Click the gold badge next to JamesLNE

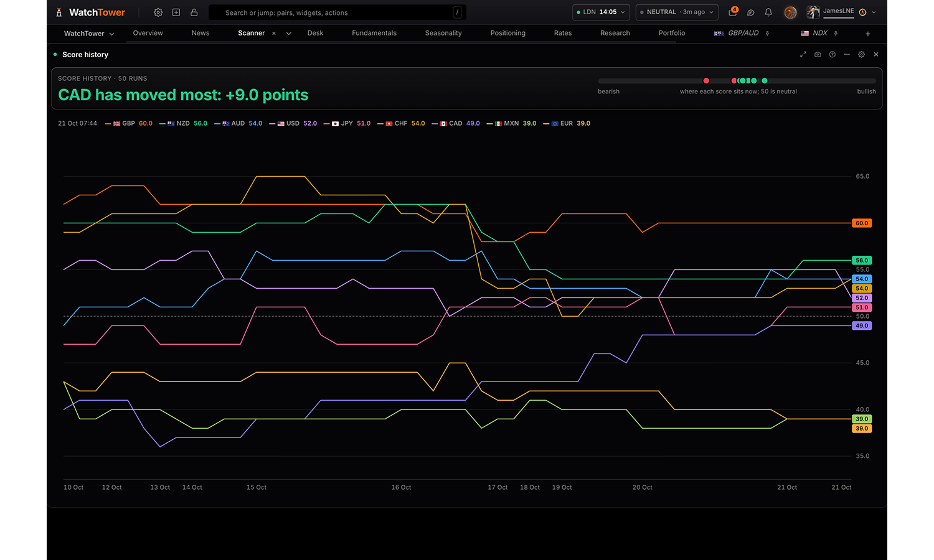[862, 12]
